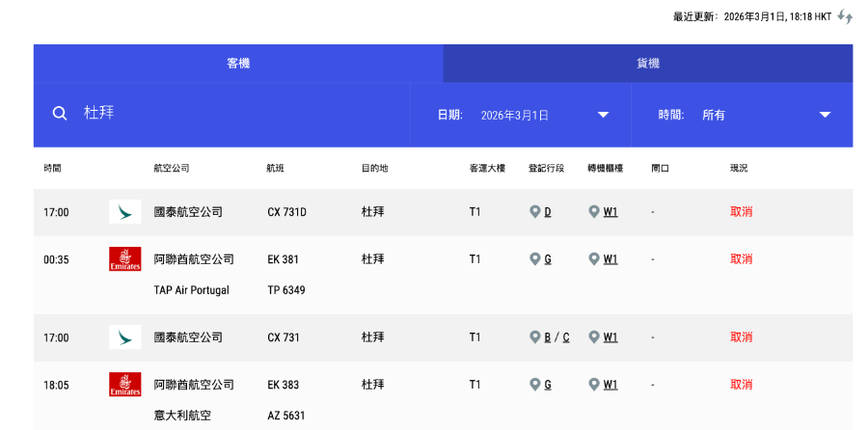This screenshot has width=868, height=430.
Task: Switch to the 客機 passenger flights tab
Action: pos(238,64)
